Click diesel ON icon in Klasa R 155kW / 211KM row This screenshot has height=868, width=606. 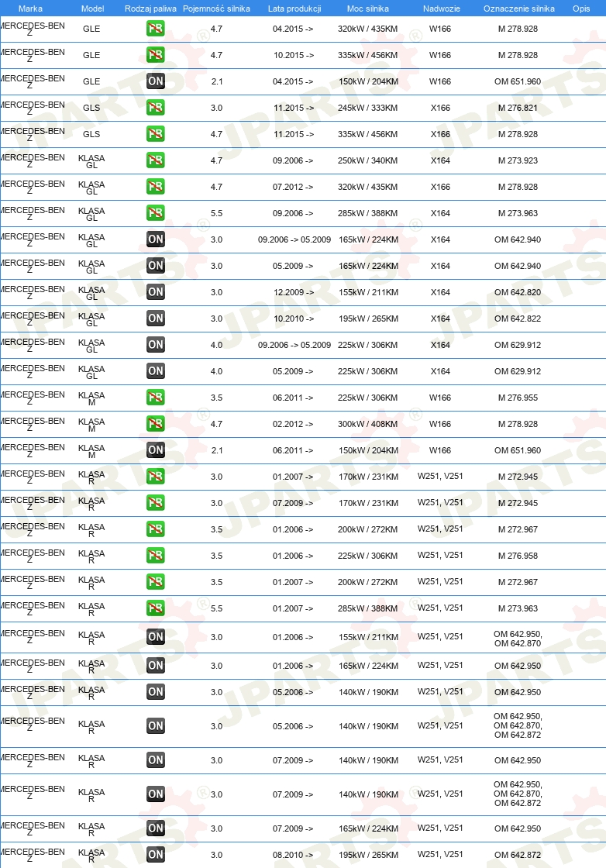pos(156,636)
